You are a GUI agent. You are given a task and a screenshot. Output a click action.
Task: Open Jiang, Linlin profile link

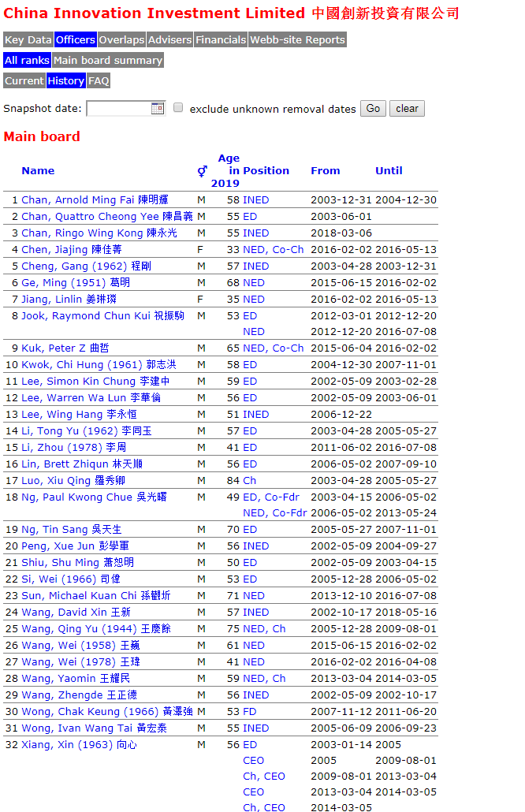69,300
